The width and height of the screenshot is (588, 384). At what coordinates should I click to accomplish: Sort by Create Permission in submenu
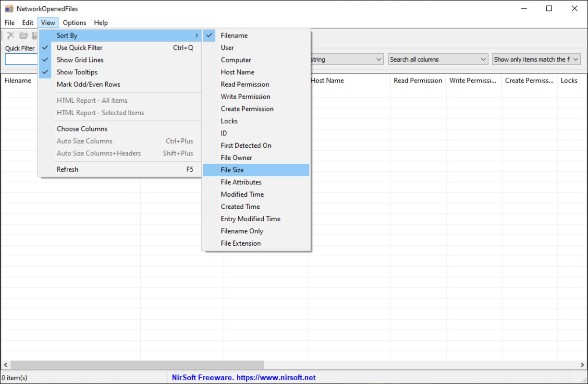pyautogui.click(x=256, y=109)
